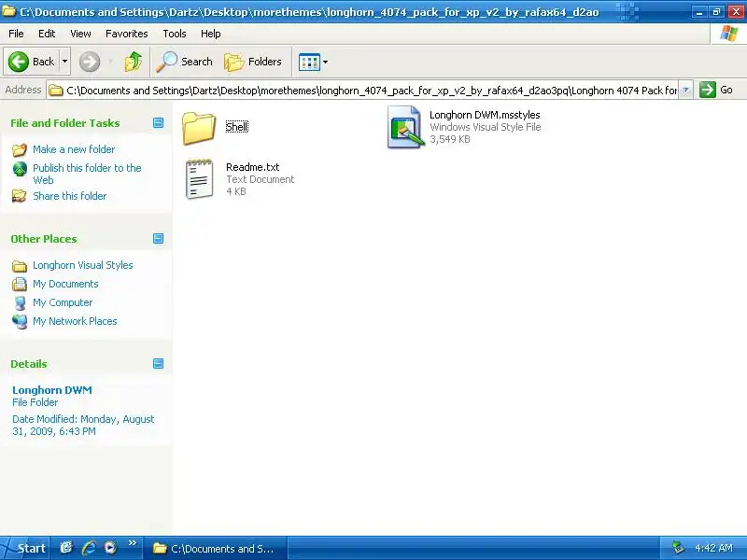Open the Edit menu
Image resolution: width=747 pixels, height=560 pixels.
pos(47,34)
